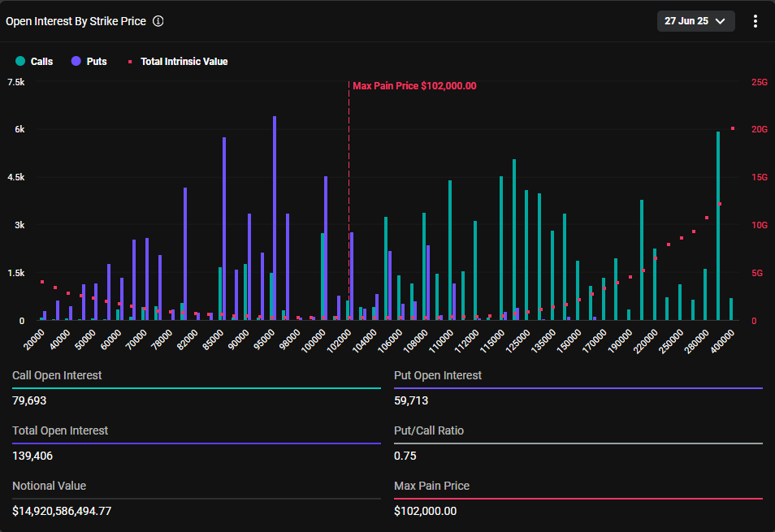This screenshot has height=532, width=775.
Task: Open the 27 Jun 25 expiry dropdown
Action: (x=695, y=21)
